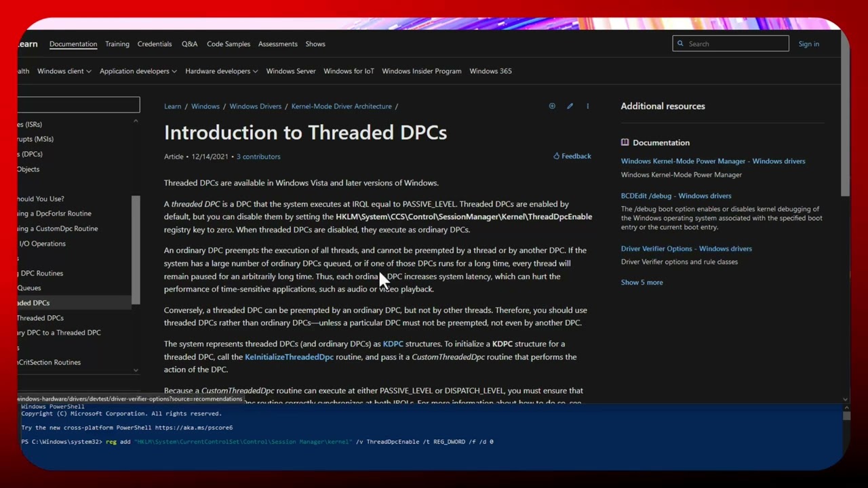868x488 pixels.
Task: Open the Training nav item
Action: (117, 44)
